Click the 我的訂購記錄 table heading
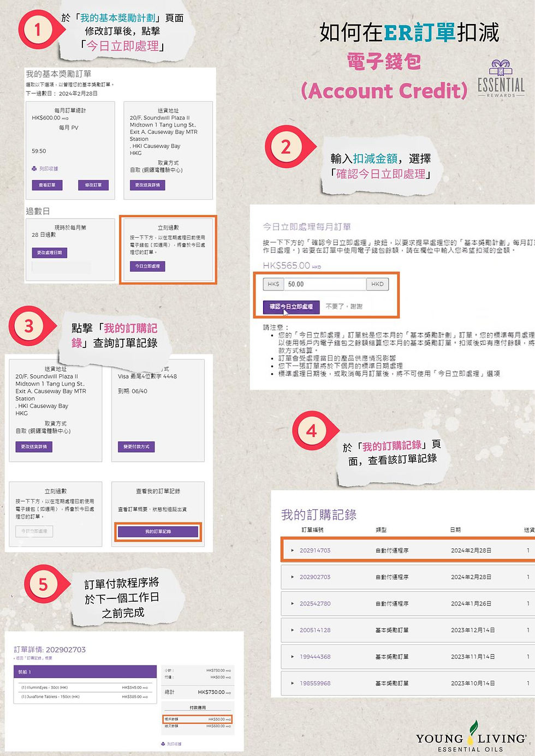Image resolution: width=535 pixels, height=756 pixels. click(x=319, y=514)
